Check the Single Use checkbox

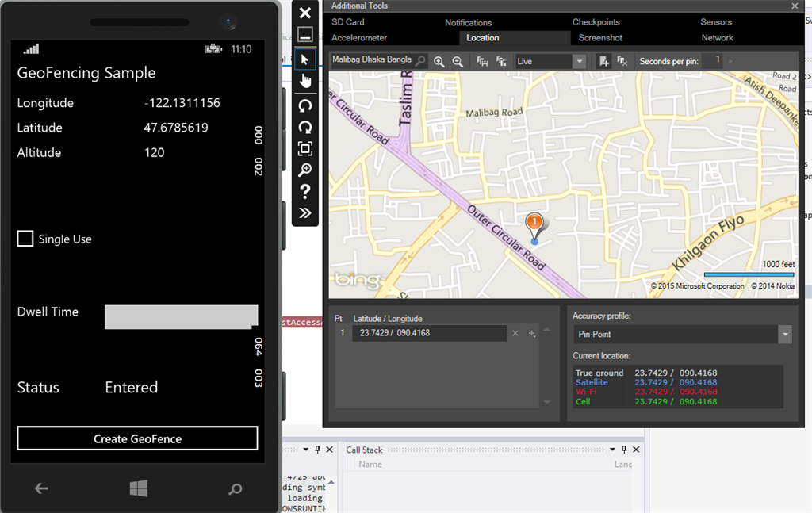click(25, 239)
